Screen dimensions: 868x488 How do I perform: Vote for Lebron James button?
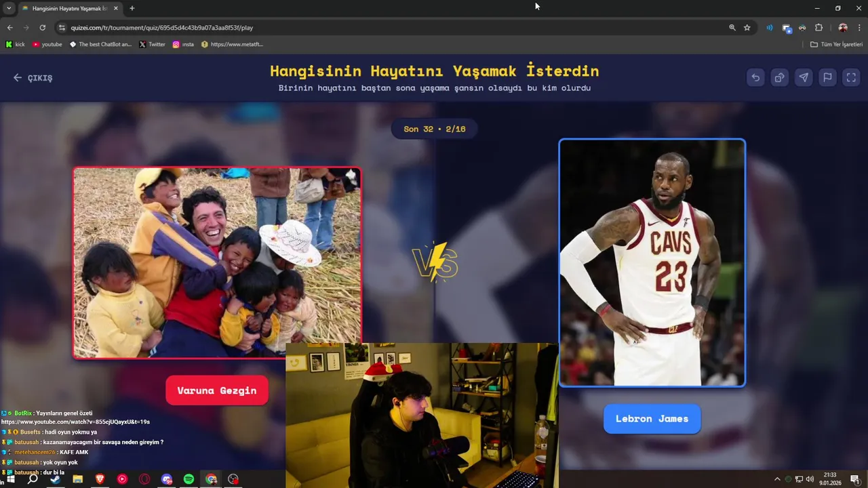652,419
